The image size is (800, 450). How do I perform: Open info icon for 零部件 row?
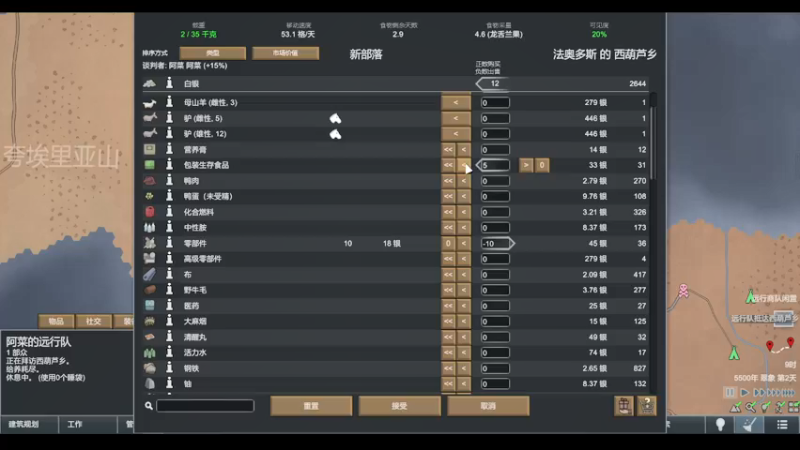(169, 243)
